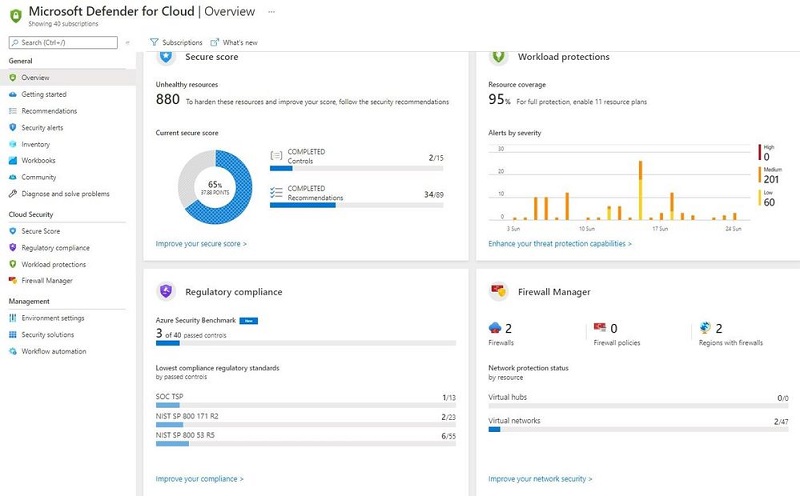Click the Regulatory compliance card badge icon
The image size is (800, 496).
[x=166, y=291]
